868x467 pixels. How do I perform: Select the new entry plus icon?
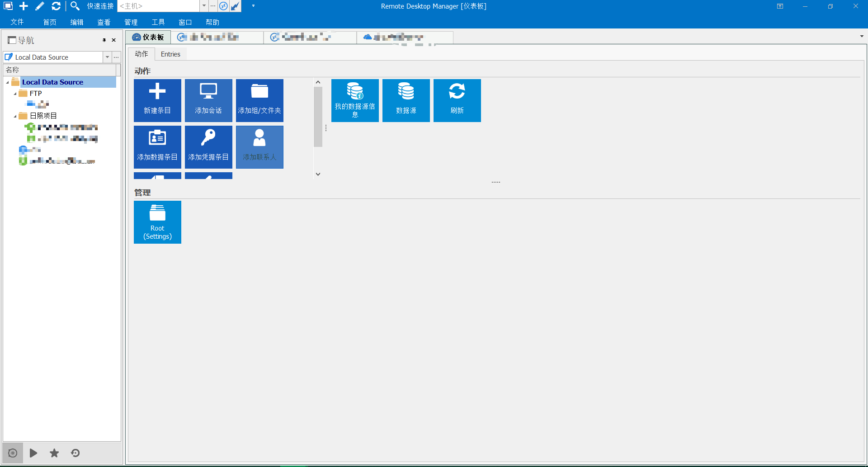[x=24, y=6]
